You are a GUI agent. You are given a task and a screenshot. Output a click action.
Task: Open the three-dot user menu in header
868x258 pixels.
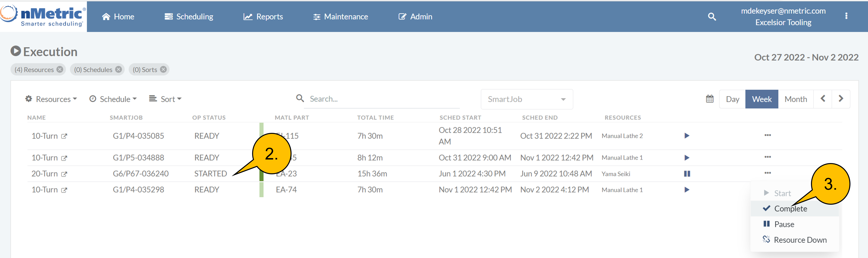coord(846,16)
